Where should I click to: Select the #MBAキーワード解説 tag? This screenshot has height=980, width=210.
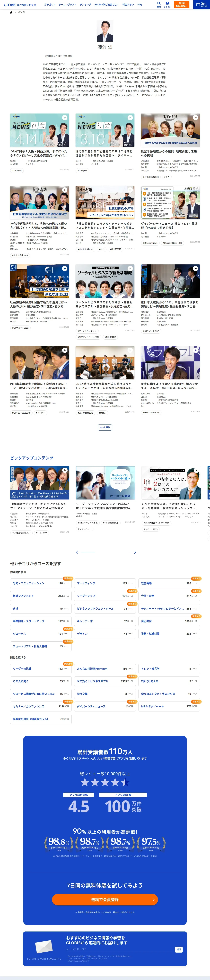88,523
